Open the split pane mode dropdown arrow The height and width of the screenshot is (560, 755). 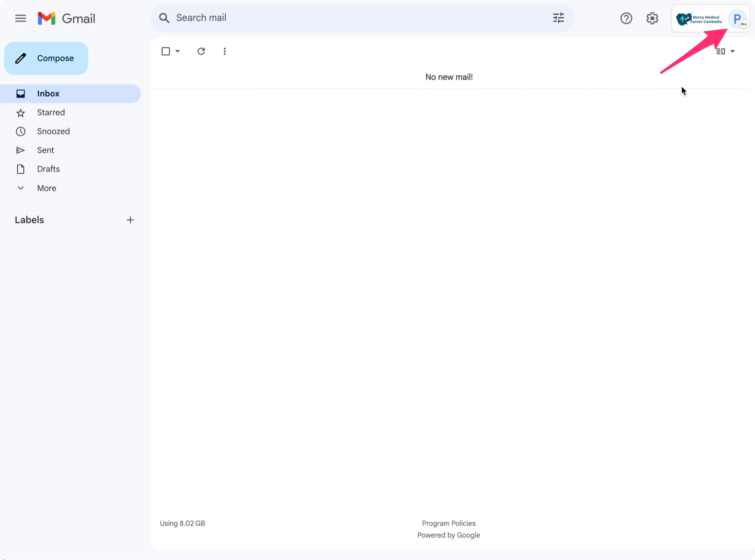[732, 51]
